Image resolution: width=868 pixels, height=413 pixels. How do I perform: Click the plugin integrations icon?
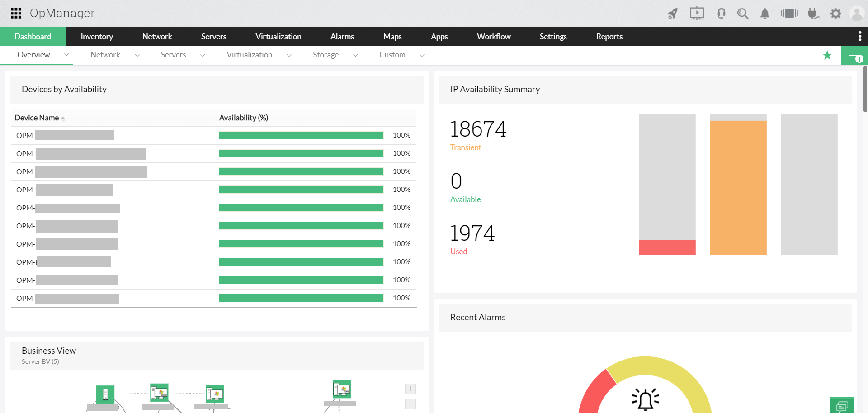coord(814,14)
